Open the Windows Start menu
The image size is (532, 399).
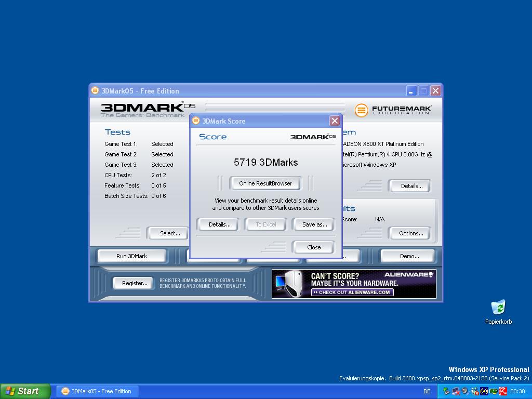coord(25,391)
